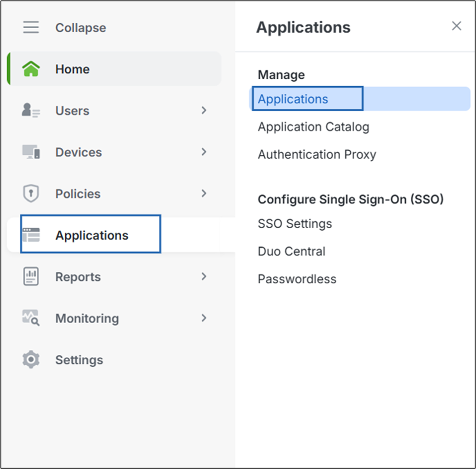Open the Devices menu label

pos(79,152)
